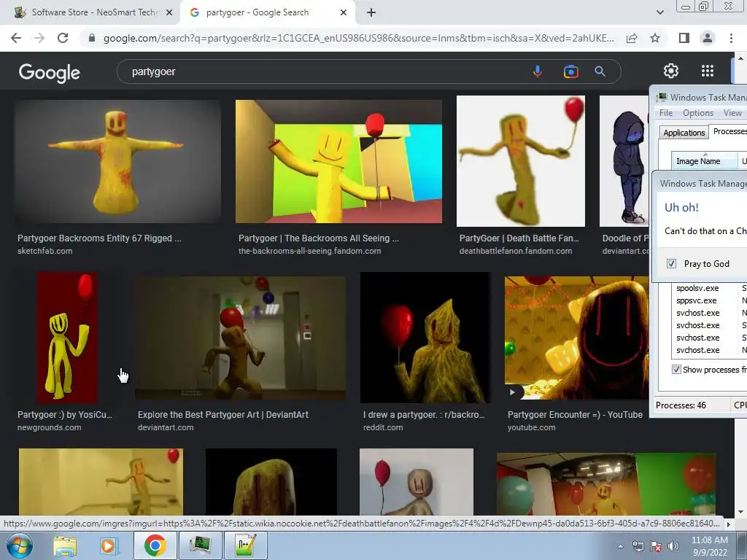747x560 pixels.
Task: Open Action Center flag icon
Action: click(x=656, y=546)
